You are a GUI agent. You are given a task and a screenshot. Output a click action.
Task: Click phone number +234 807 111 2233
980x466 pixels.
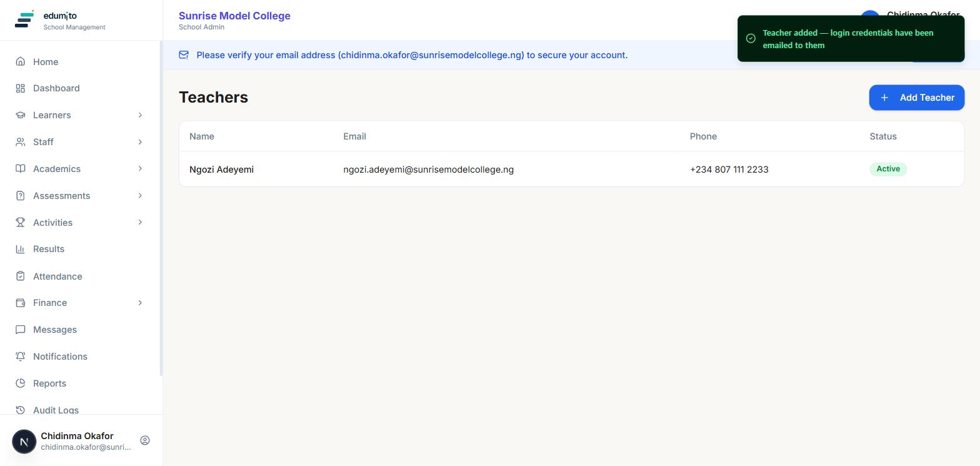(x=729, y=170)
